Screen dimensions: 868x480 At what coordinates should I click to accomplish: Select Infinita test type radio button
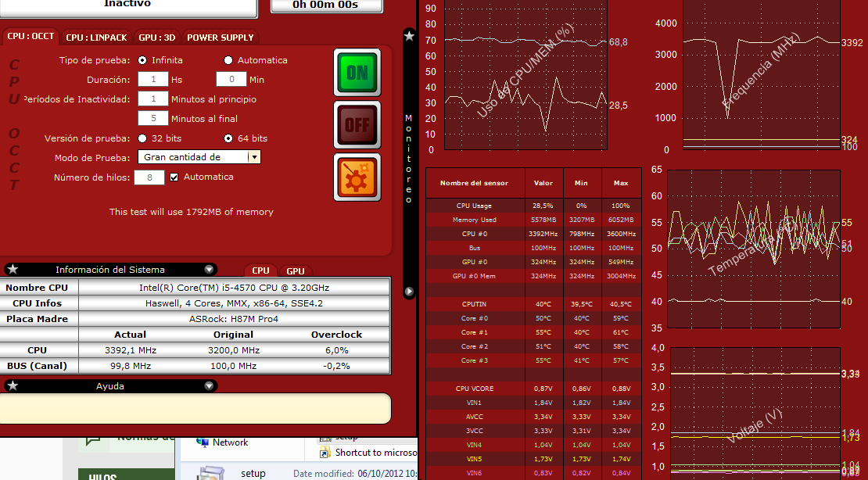143,60
